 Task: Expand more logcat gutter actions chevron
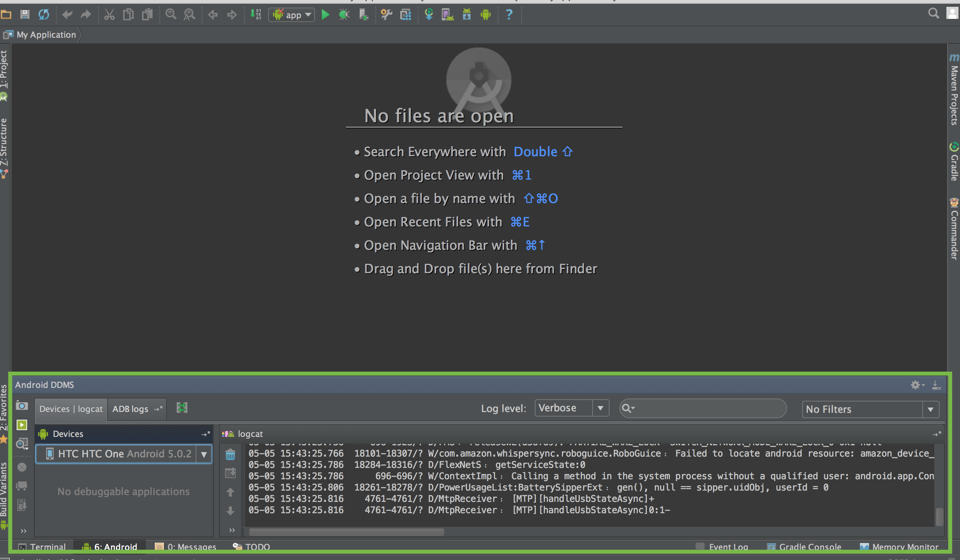(x=232, y=530)
